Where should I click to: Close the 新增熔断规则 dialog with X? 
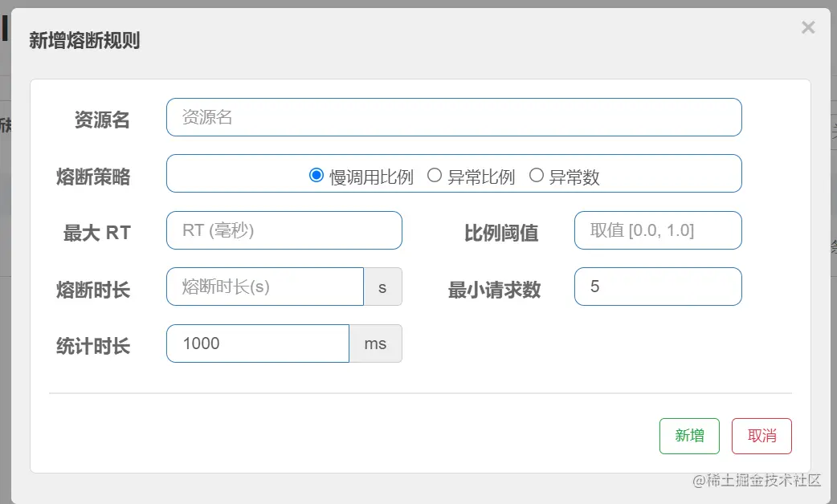point(808,28)
